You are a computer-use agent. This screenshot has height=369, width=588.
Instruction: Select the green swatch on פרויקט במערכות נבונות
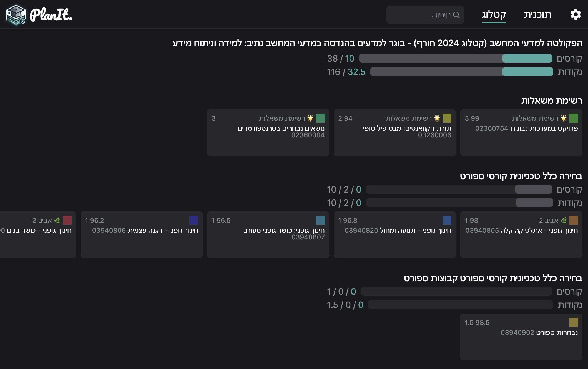pos(573,118)
